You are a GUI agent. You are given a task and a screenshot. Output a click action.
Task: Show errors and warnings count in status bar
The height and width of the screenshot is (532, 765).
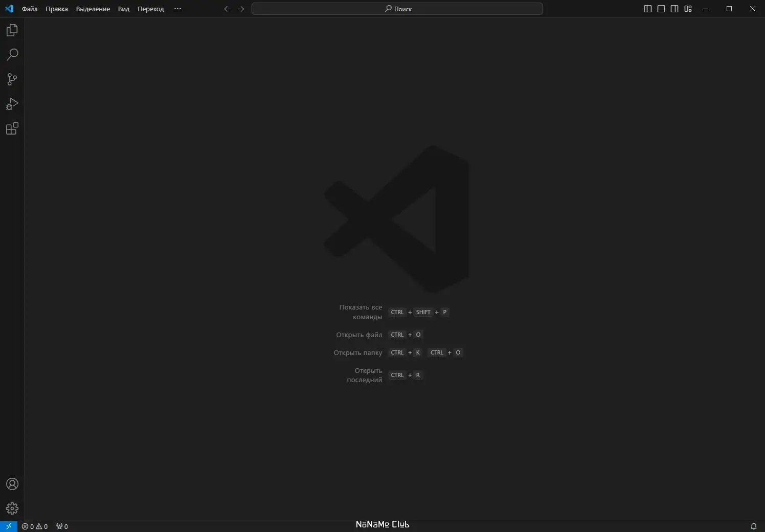point(35,526)
